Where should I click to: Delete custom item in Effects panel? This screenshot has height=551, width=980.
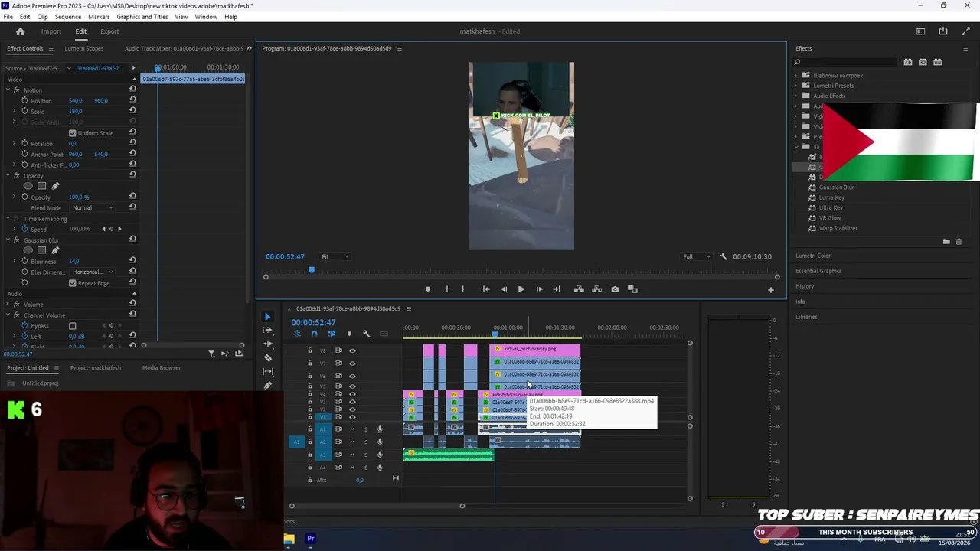point(959,242)
